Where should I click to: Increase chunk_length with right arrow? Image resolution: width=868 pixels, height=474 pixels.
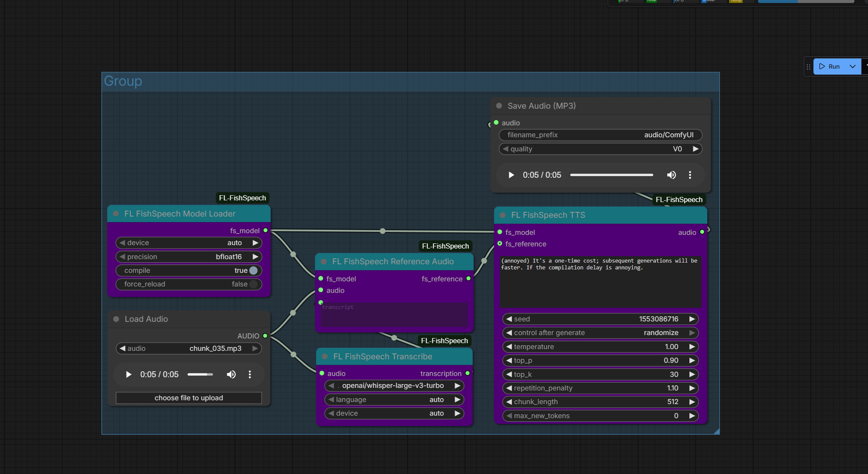pos(692,402)
